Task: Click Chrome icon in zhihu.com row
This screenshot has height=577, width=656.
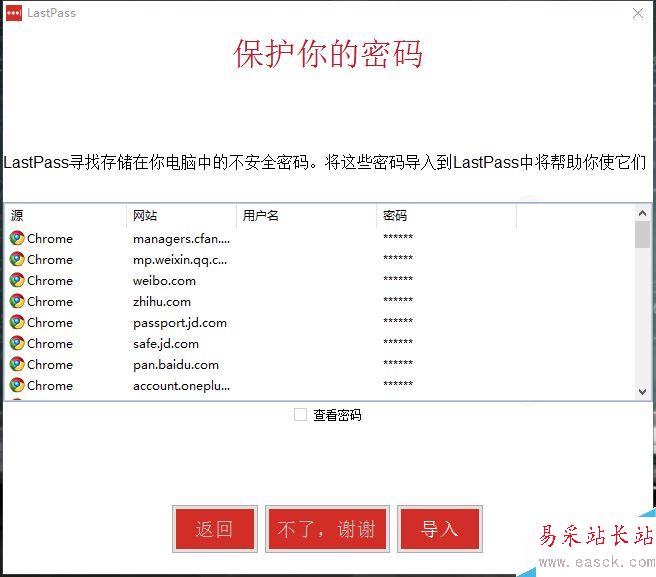Action: (x=17, y=301)
